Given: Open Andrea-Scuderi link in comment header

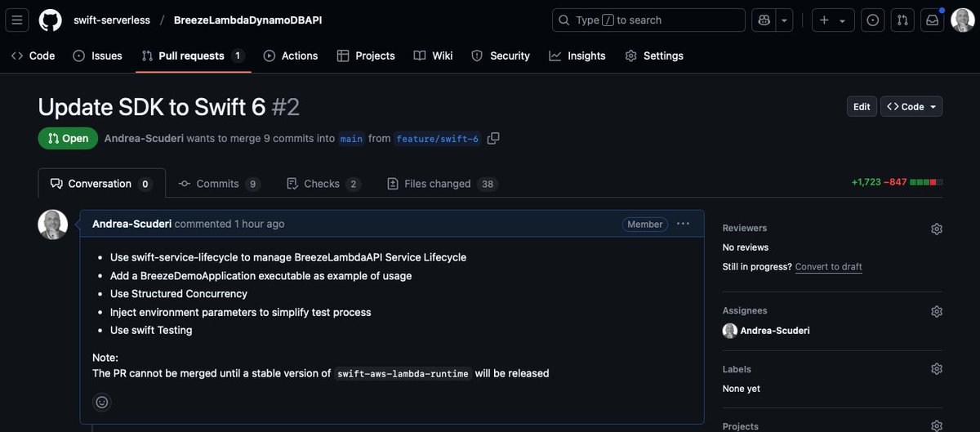Looking at the screenshot, I should pos(132,224).
